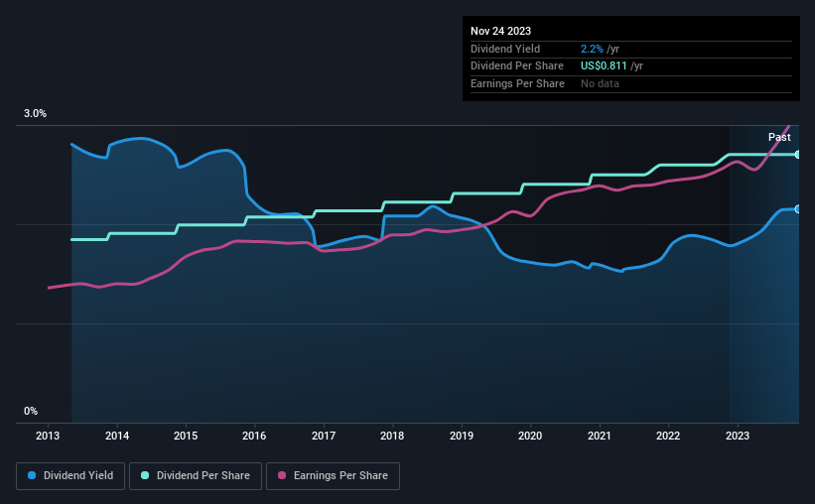This screenshot has height=504, width=815.
Task: Click the 2014 x-axis label
Action: pyautogui.click(x=117, y=436)
